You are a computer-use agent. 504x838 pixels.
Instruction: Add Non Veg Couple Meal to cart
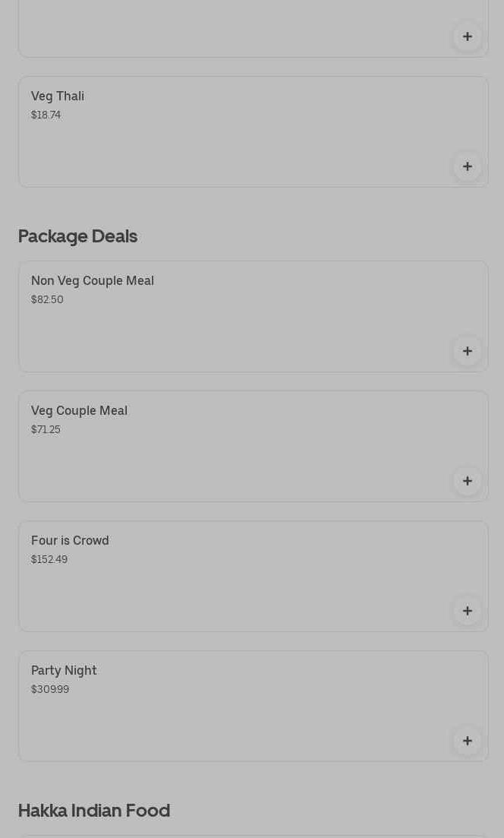pos(468,351)
